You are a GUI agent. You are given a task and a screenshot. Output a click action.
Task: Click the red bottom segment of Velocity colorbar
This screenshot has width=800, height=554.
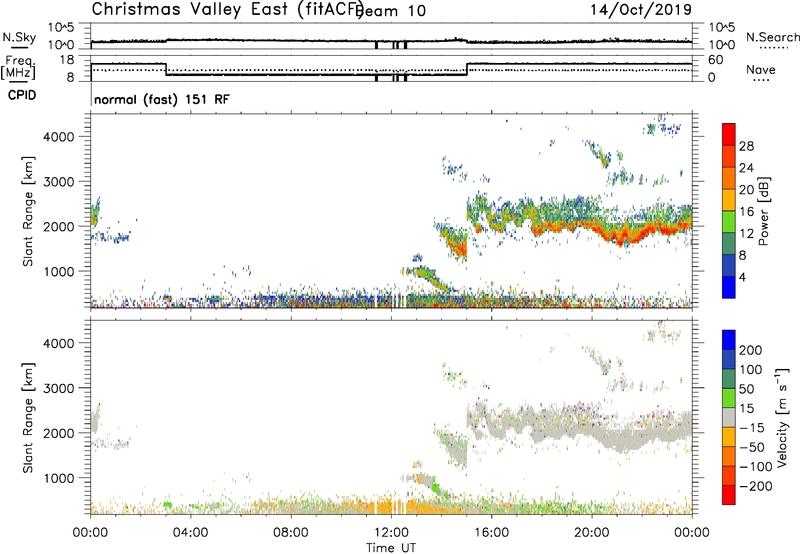729,495
